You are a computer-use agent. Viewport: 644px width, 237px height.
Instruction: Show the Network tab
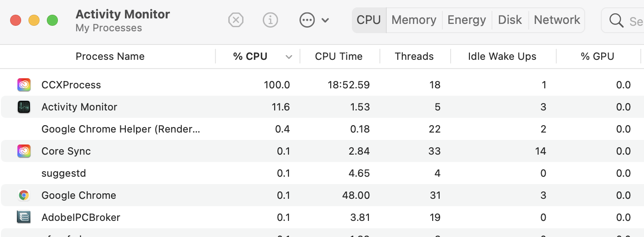(x=557, y=20)
